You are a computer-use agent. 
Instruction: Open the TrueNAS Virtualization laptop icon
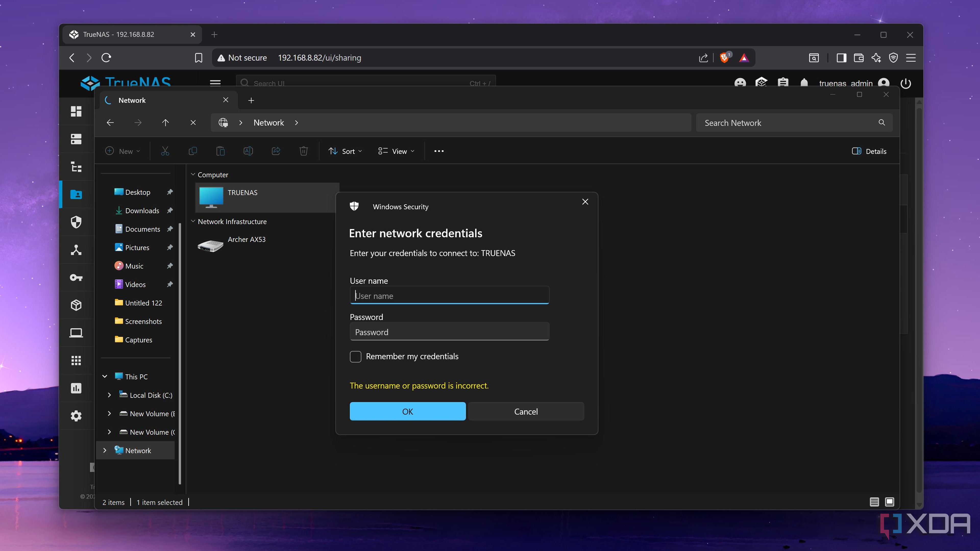[x=76, y=333]
